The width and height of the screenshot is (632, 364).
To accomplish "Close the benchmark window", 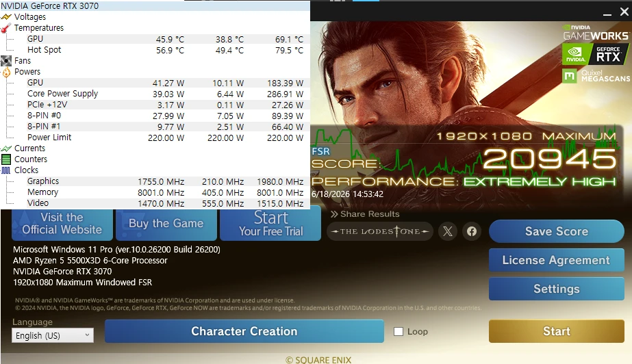I will coord(624,12).
